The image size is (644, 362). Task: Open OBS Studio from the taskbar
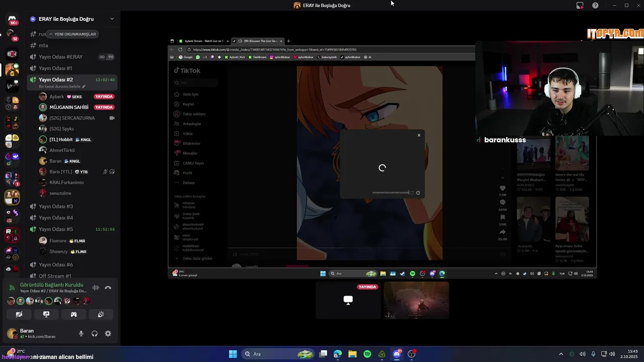coord(412,354)
